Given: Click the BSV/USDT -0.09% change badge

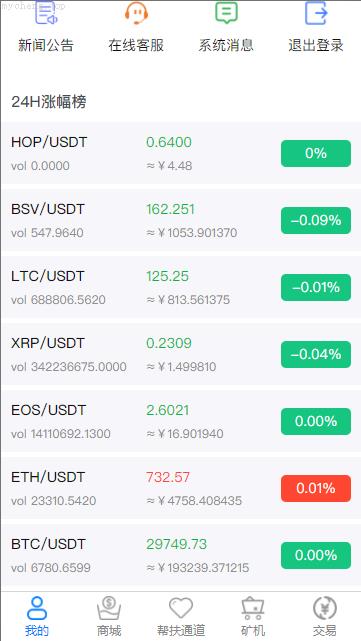Looking at the screenshot, I should point(316,220).
